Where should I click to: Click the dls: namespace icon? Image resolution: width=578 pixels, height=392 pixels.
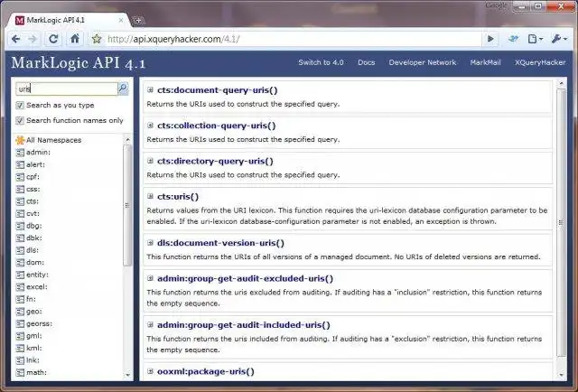coord(20,250)
